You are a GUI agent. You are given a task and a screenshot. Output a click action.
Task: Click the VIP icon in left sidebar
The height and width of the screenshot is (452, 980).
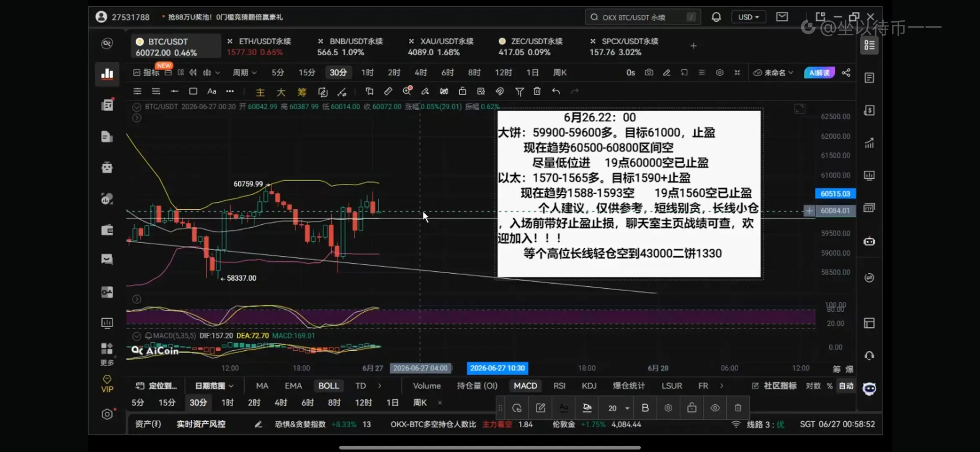point(107,384)
